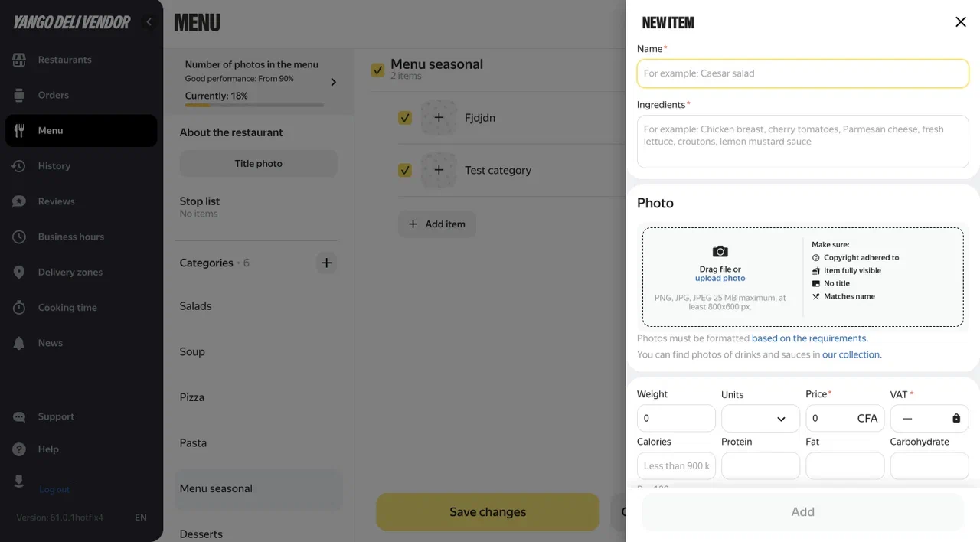Open Restaurants from the sidebar store icon
This screenshot has width=980, height=542.
coord(19,60)
